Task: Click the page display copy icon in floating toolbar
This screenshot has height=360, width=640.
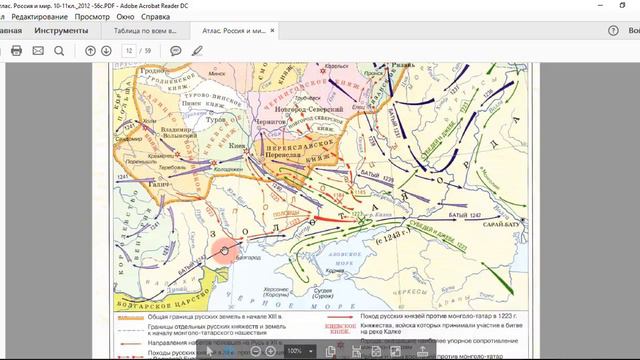Action: [331, 351]
